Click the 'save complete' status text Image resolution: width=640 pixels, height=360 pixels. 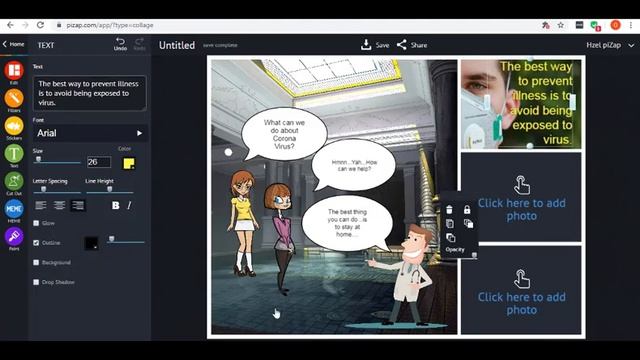(x=220, y=45)
